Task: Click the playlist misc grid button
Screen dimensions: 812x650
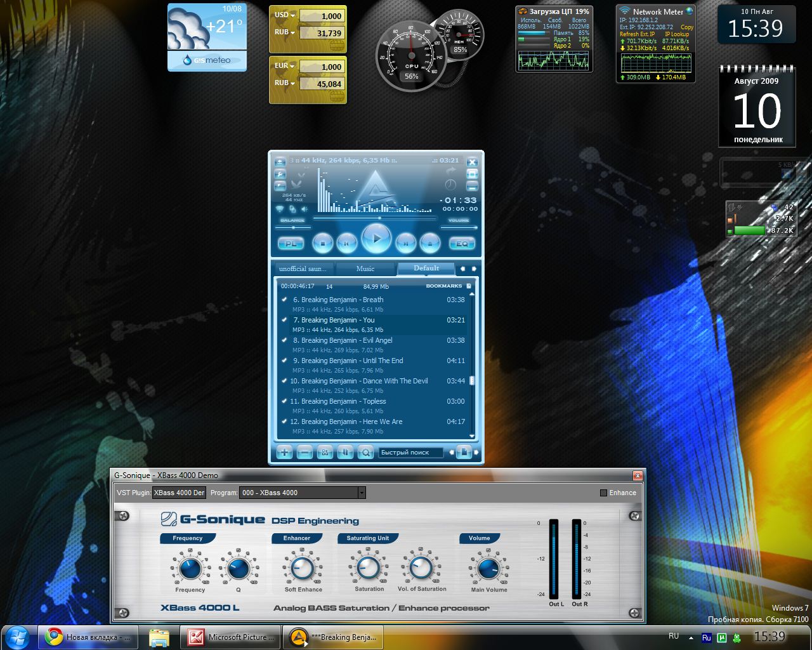Action: click(x=325, y=452)
